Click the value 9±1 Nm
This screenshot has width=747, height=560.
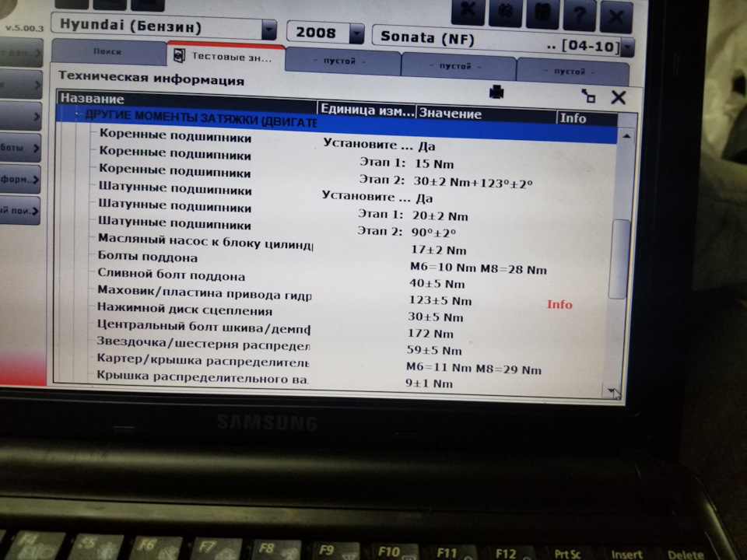tap(429, 383)
